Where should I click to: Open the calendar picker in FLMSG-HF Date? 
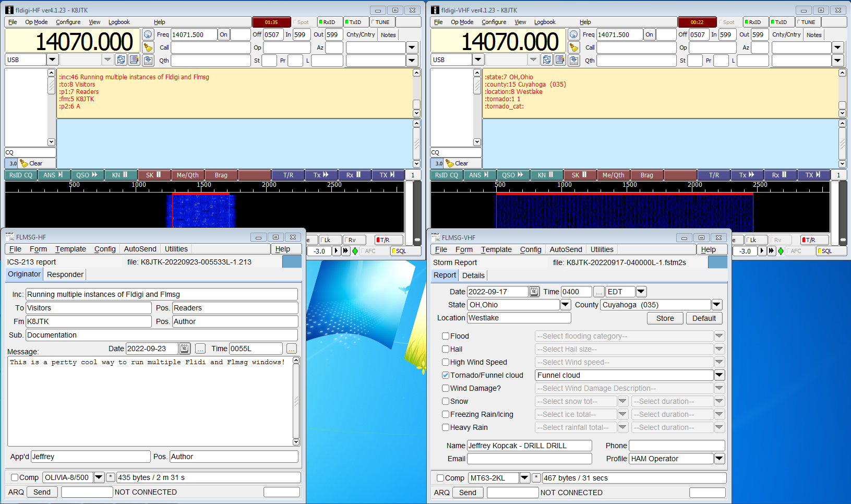185,349
